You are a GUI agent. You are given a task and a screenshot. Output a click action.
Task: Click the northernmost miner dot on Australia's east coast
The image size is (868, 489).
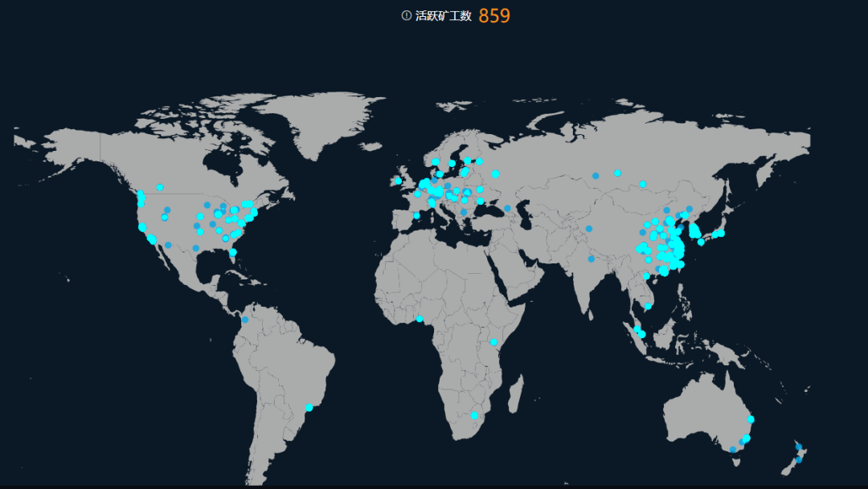tap(751, 419)
